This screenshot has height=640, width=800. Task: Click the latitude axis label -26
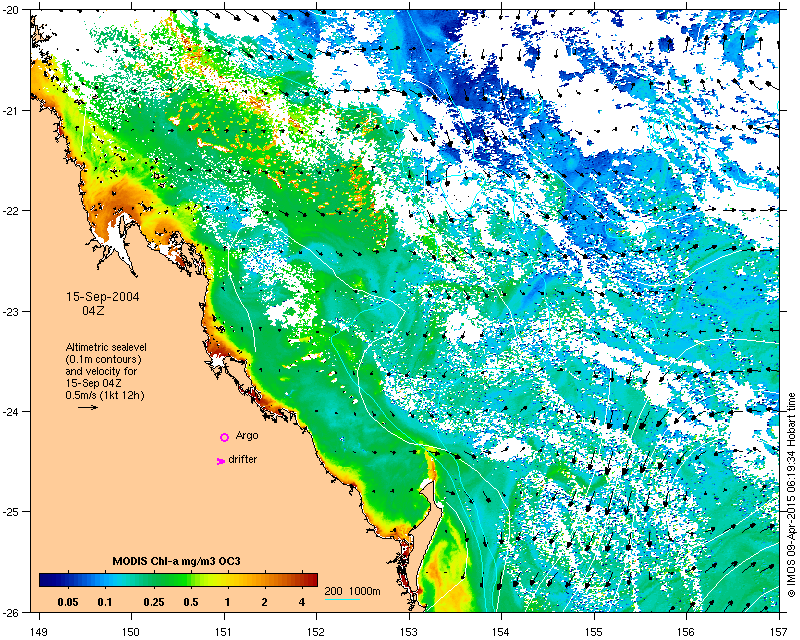10,612
